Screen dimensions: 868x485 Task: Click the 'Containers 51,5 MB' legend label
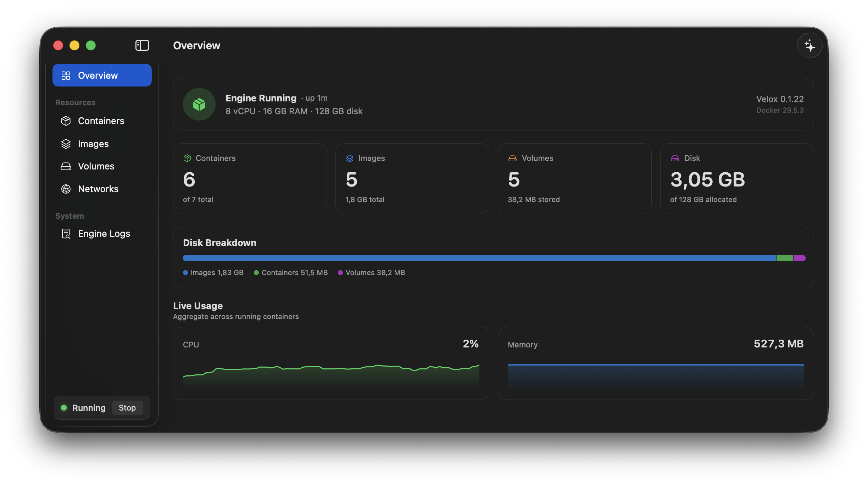tap(295, 273)
